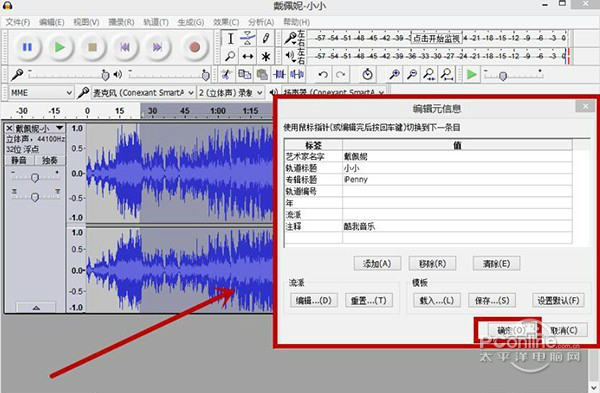Image resolution: width=600 pixels, height=393 pixels.
Task: Click the 添加(A) add button
Action: 377,263
